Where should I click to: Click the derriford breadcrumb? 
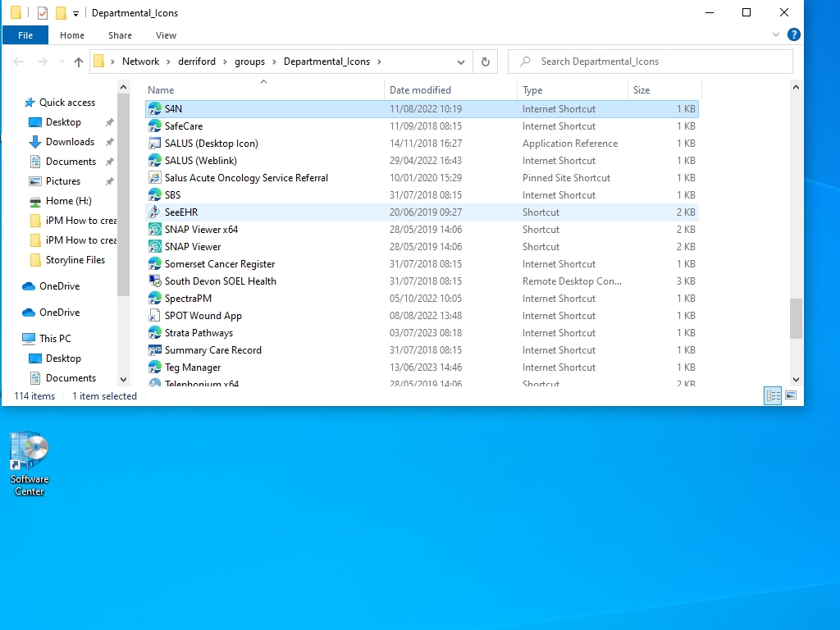click(197, 62)
